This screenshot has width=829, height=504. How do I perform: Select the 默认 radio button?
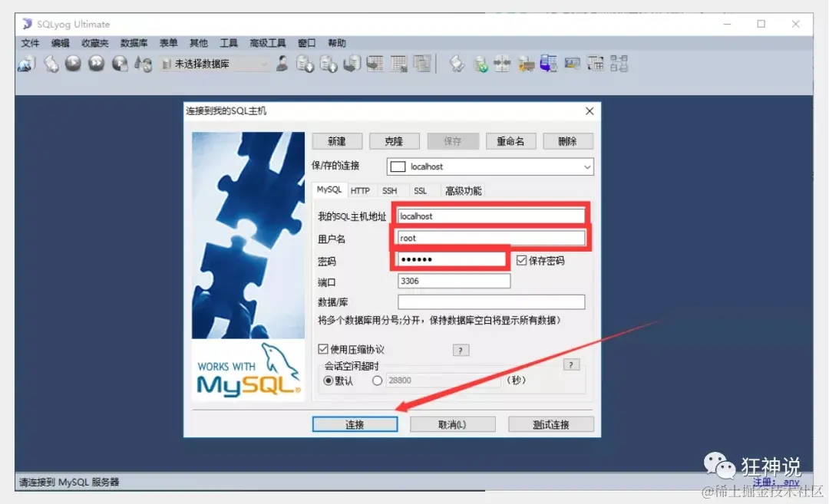[329, 380]
